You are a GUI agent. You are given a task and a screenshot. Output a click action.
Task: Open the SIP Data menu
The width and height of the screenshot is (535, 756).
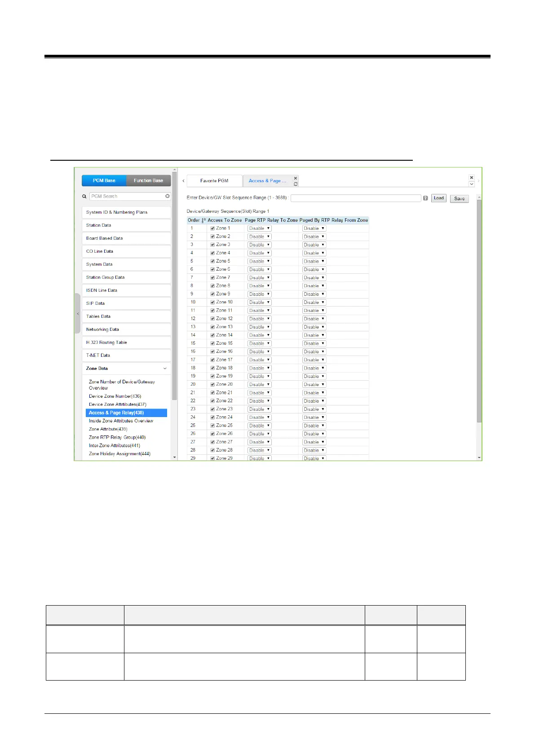(x=126, y=303)
